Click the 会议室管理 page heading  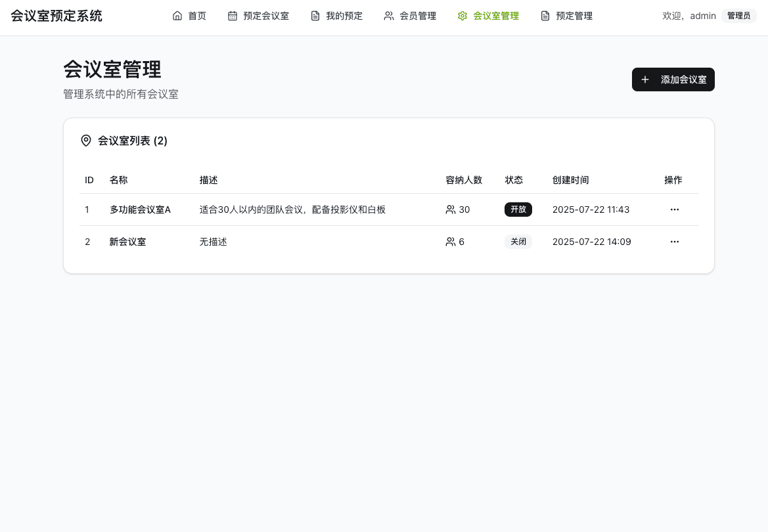point(112,69)
